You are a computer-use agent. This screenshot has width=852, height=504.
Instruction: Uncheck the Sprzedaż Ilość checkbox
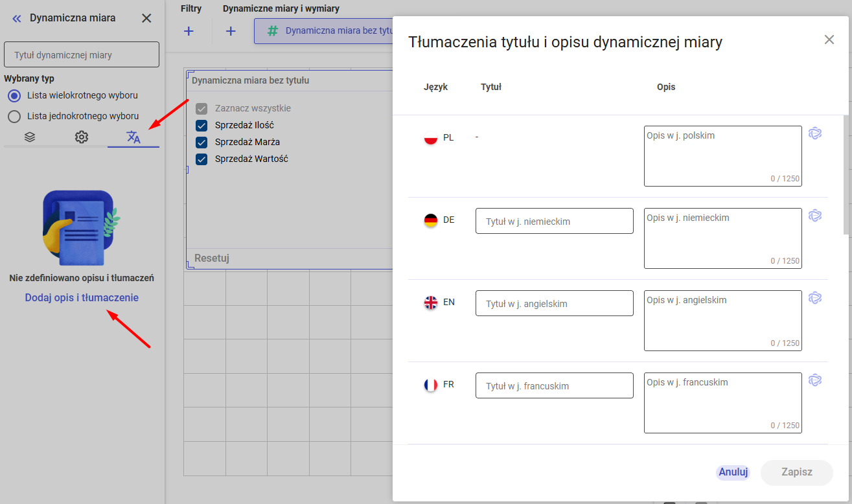[x=201, y=125]
